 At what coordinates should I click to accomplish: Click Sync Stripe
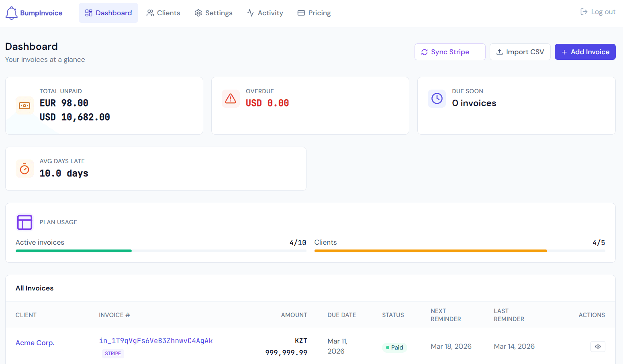[x=450, y=52]
